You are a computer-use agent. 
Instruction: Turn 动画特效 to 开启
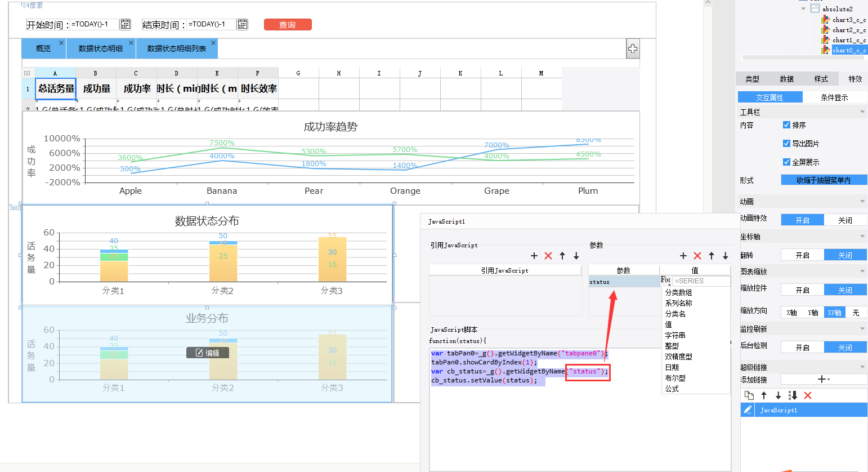(802, 220)
